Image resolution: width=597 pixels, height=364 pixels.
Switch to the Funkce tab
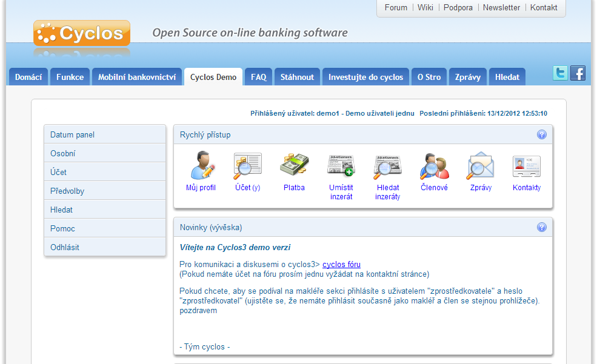[x=70, y=77]
